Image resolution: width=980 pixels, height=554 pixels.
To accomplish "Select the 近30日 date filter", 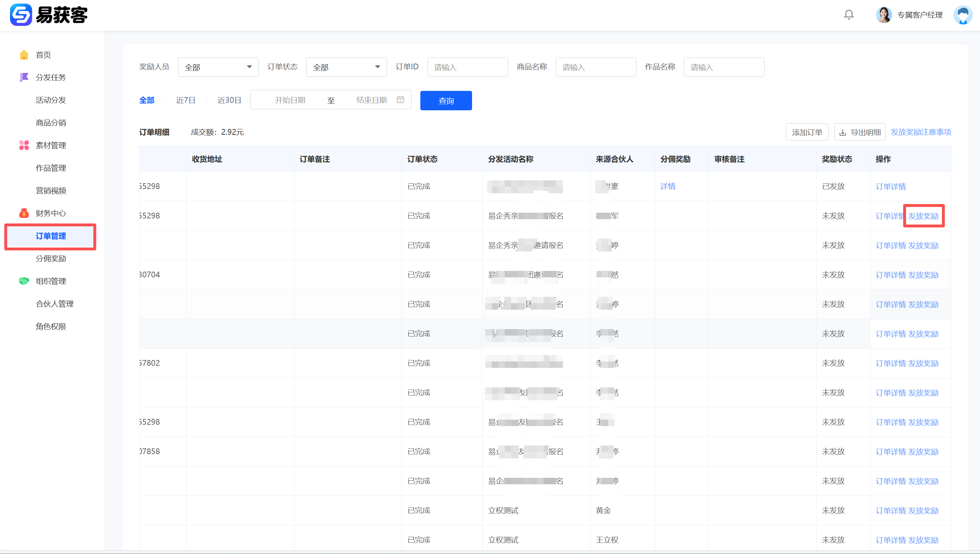I will pyautogui.click(x=229, y=100).
